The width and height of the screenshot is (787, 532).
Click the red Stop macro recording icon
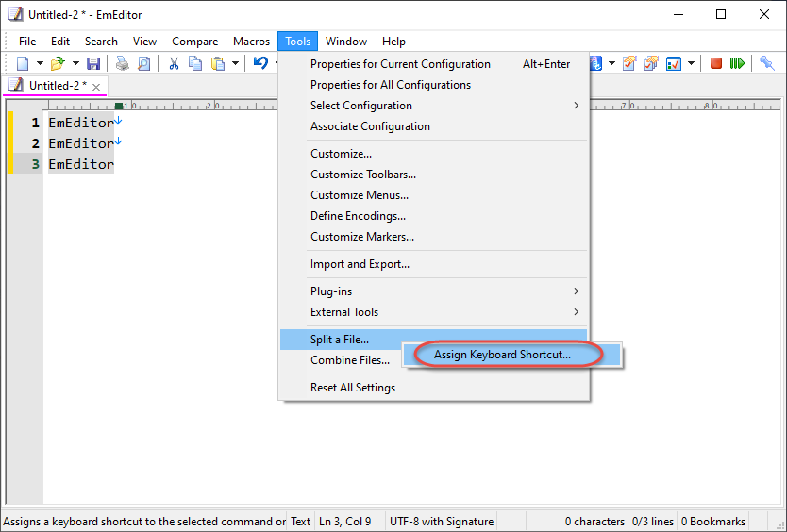pyautogui.click(x=715, y=64)
